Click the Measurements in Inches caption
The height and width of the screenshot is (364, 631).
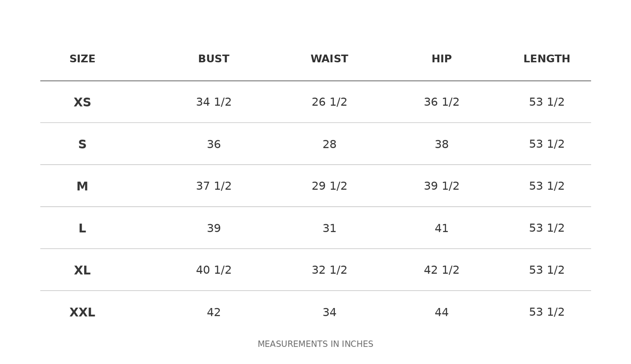(x=315, y=344)
